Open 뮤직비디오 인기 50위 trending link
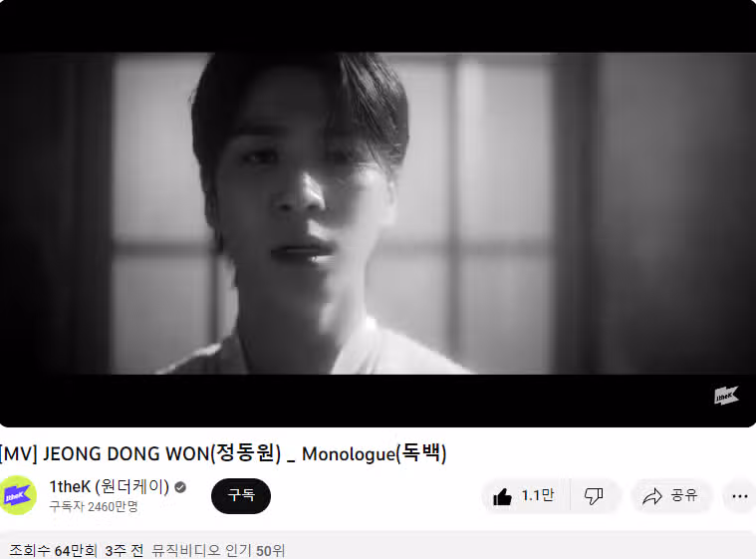The image size is (756, 559). [218, 550]
